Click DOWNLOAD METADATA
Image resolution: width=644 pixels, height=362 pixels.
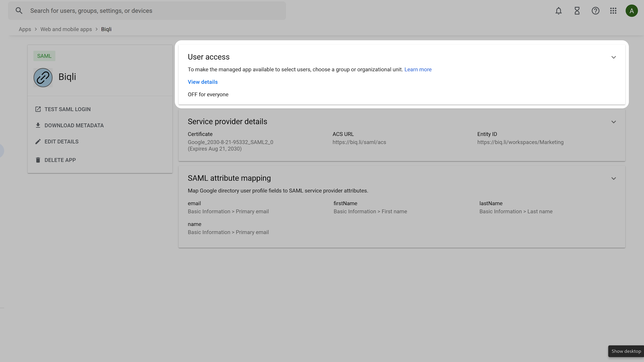pos(74,125)
